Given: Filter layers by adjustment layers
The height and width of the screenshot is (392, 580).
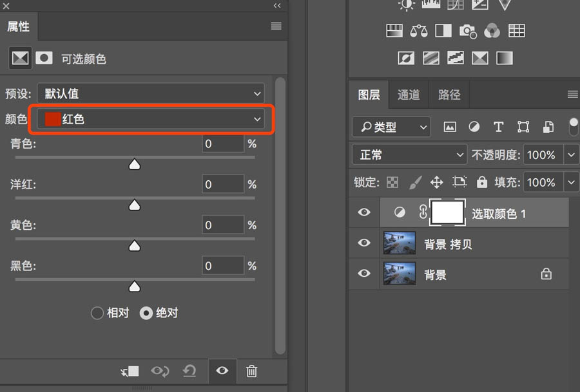Looking at the screenshot, I should pos(474,127).
